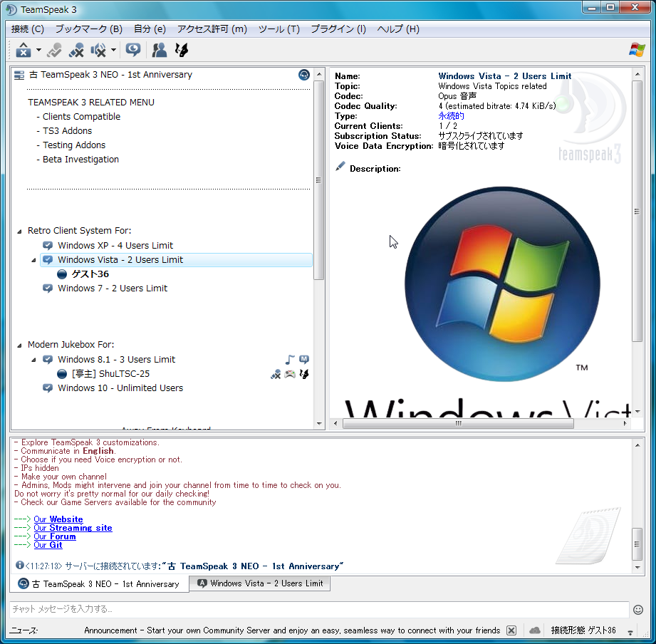The image size is (656, 644).
Task: Open the プラグイン (I) menu
Action: click(338, 29)
